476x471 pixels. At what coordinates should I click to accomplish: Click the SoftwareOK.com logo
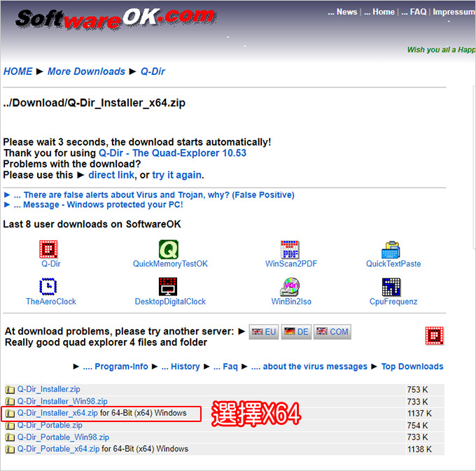115,18
